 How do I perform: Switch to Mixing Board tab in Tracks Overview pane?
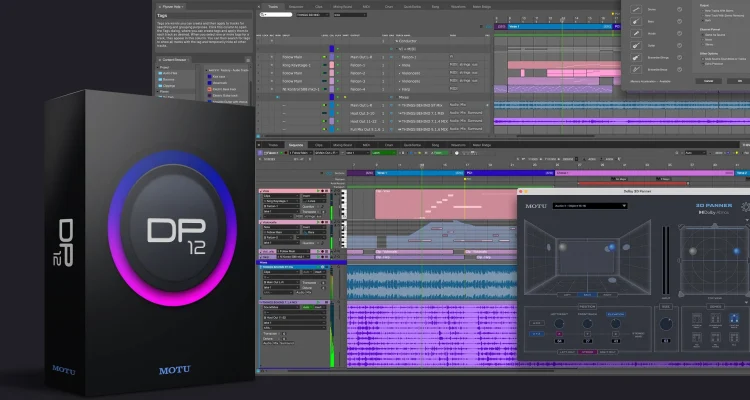[342, 7]
